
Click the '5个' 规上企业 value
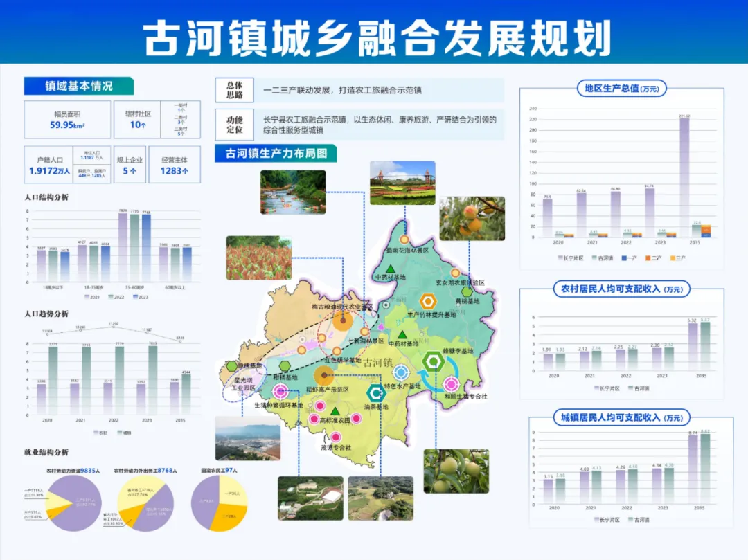[130, 170]
